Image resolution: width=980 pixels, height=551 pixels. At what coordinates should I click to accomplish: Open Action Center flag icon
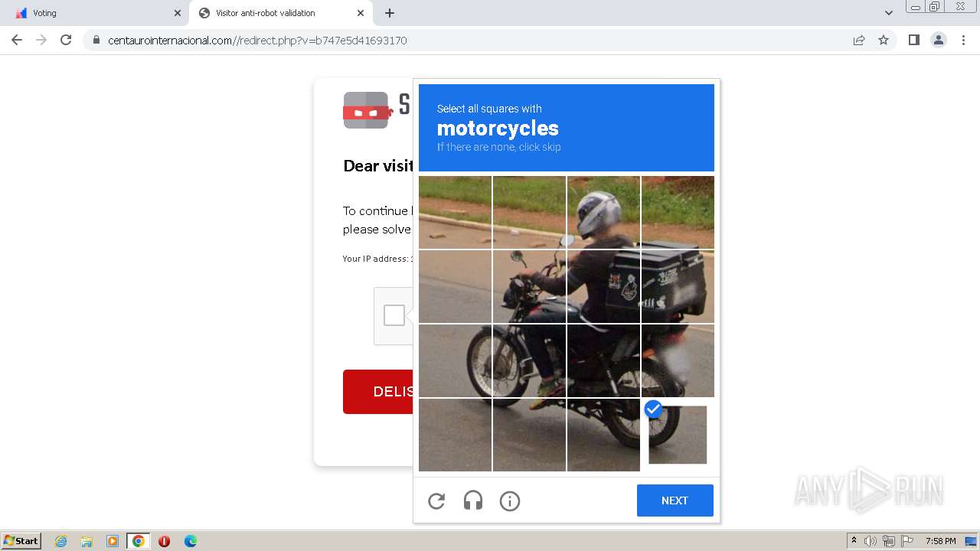(x=907, y=541)
